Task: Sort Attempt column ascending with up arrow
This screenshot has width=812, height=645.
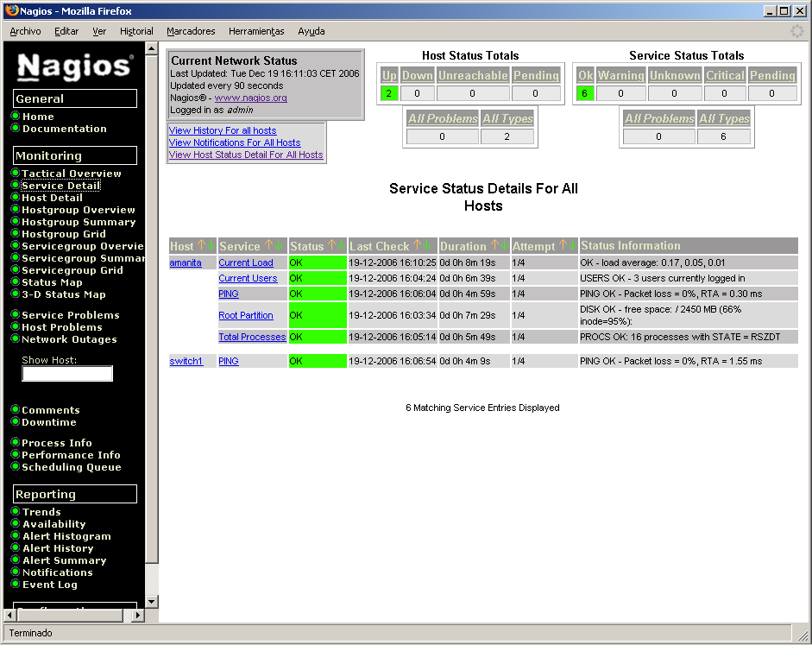Action: pyautogui.click(x=563, y=244)
